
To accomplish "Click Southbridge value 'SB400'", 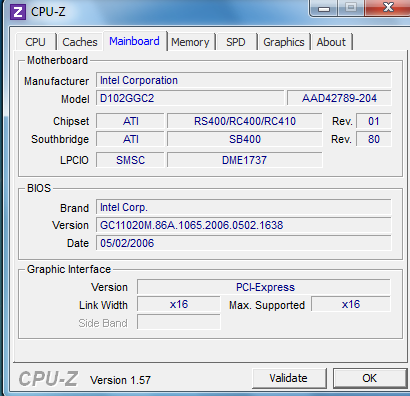I will 245,139.
